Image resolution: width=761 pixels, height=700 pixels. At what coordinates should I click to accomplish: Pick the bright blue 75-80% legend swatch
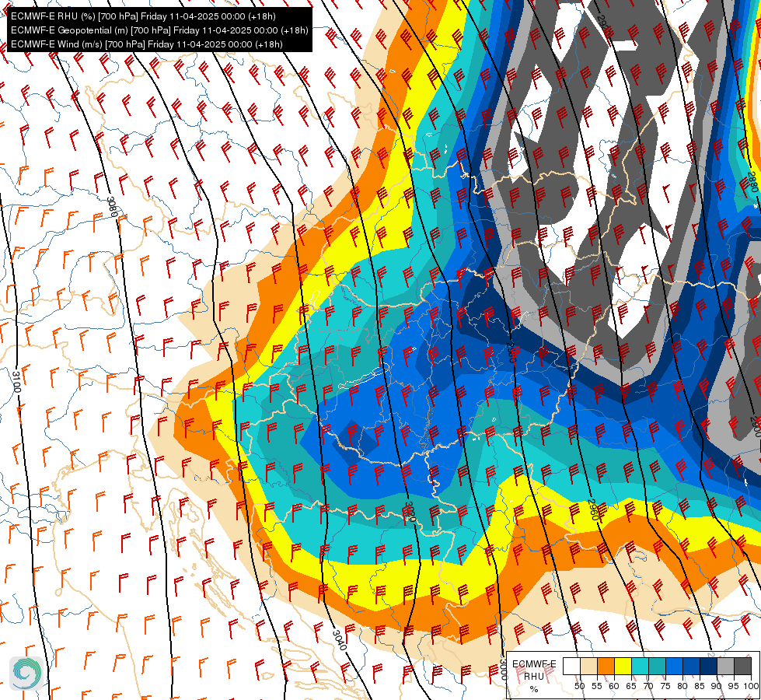coord(674,667)
